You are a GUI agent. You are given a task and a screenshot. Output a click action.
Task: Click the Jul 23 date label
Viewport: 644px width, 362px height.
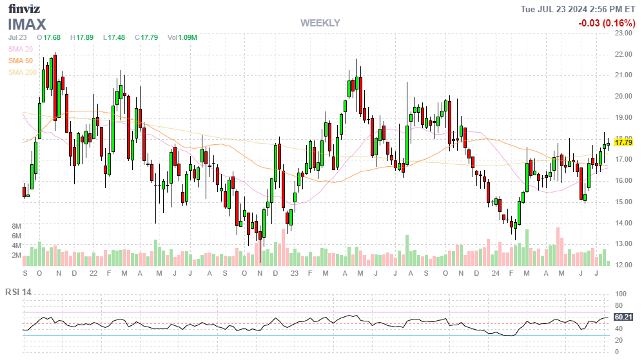[x=17, y=37]
